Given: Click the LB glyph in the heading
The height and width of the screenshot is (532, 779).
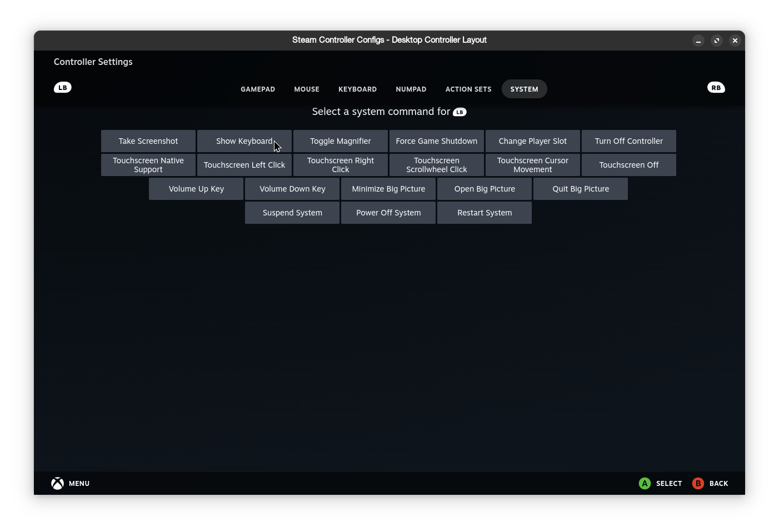Looking at the screenshot, I should (460, 112).
